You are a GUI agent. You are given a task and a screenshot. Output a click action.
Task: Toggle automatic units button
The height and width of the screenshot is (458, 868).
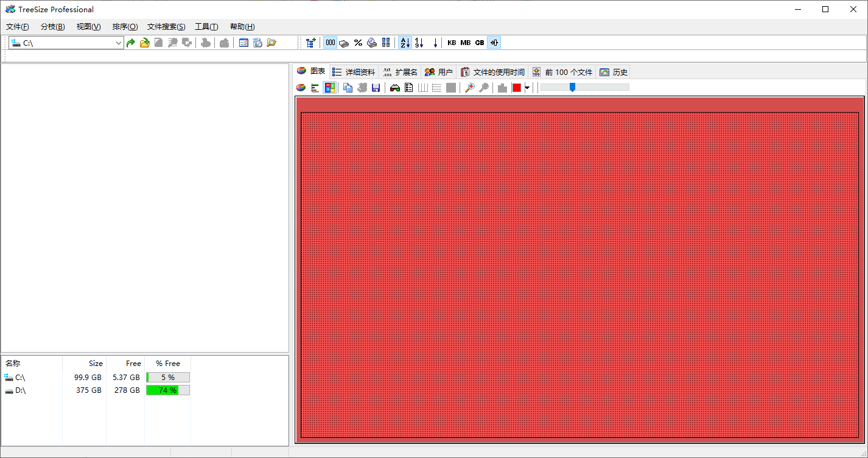click(x=494, y=43)
